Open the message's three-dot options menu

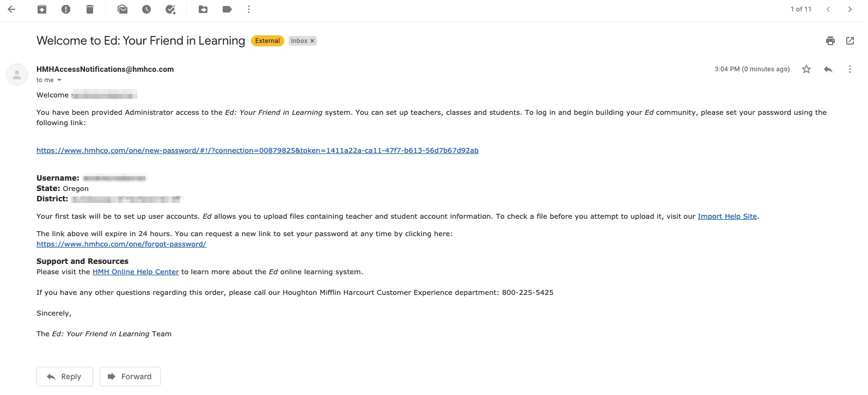[849, 69]
